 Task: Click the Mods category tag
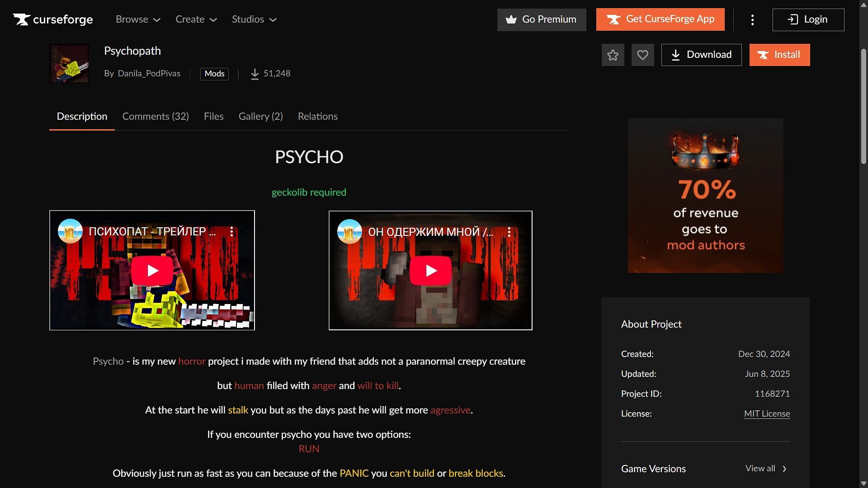tap(214, 74)
